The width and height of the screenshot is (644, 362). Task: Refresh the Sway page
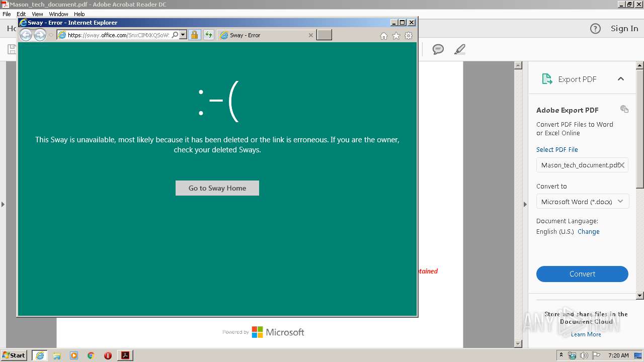pos(209,35)
